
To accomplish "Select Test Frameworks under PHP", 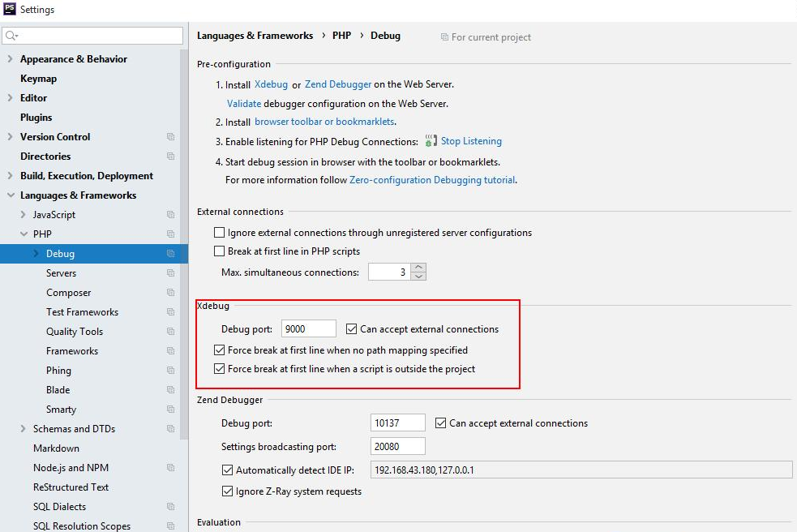I will tap(83, 311).
